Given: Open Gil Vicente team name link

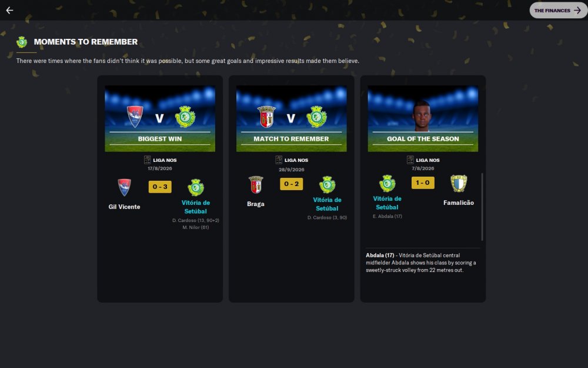Looking at the screenshot, I should [124, 207].
